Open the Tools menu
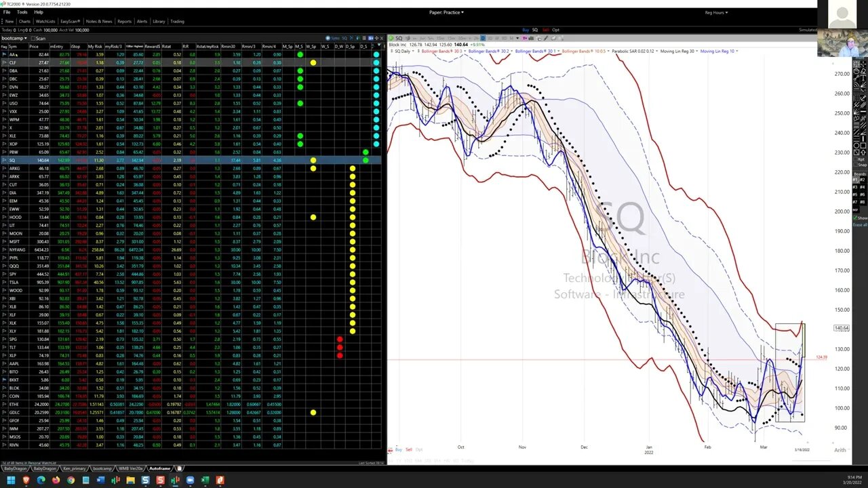Image resolution: width=868 pixels, height=488 pixels. (22, 12)
